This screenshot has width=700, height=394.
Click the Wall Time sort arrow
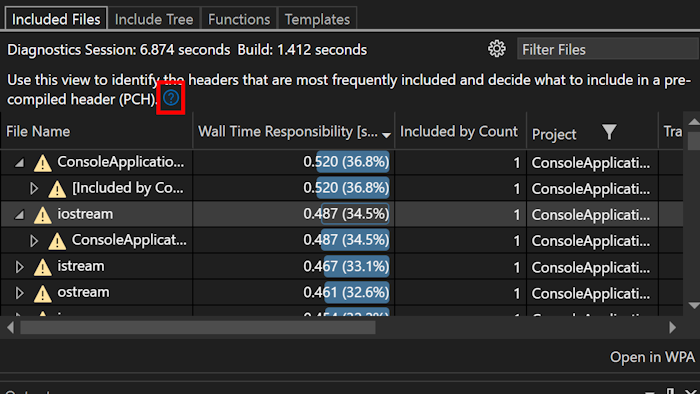386,135
